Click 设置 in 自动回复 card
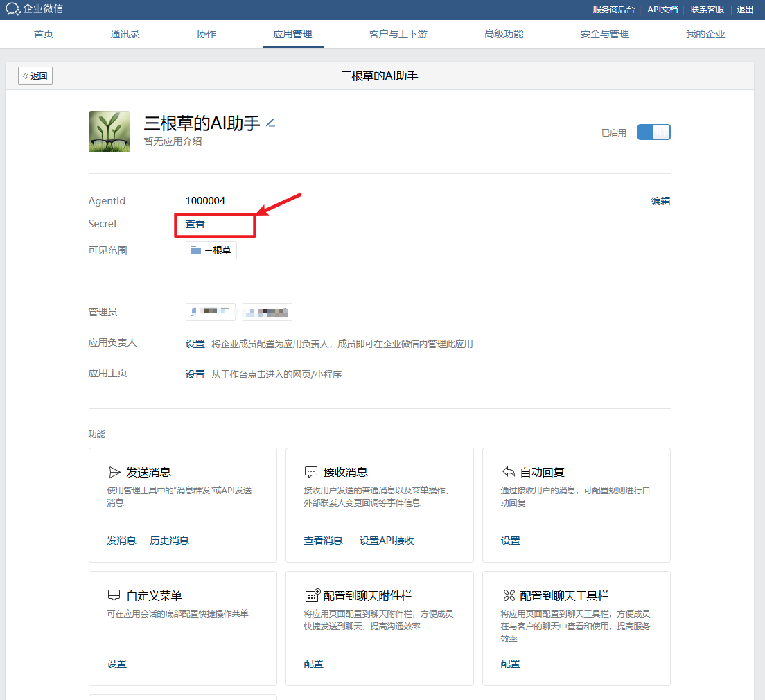This screenshot has width=765, height=700. click(510, 541)
